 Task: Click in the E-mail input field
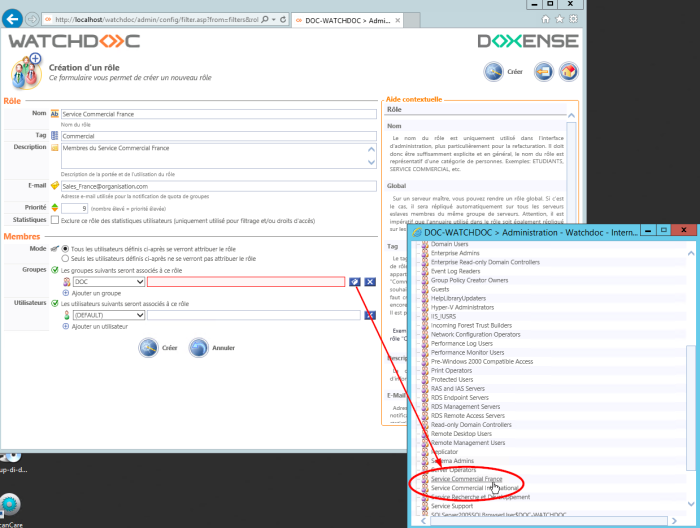pyautogui.click(x=217, y=186)
